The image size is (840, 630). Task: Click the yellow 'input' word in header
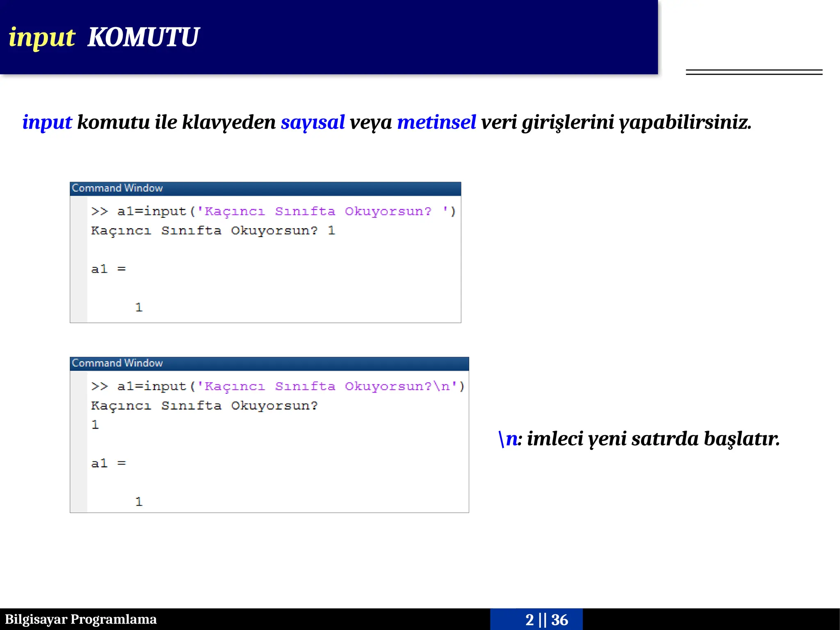click(x=42, y=37)
